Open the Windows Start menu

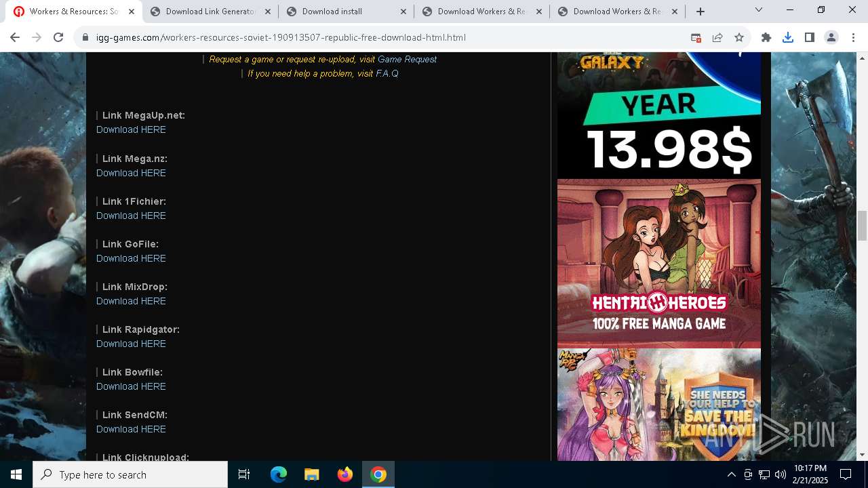[16, 474]
